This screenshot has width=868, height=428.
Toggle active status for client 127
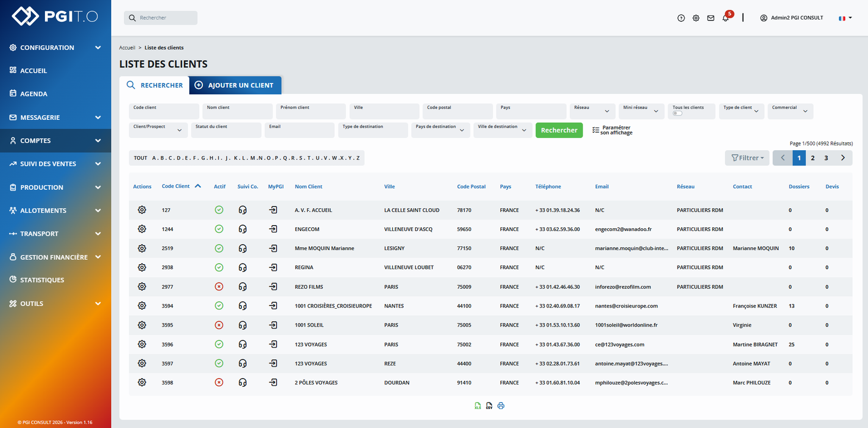click(x=219, y=210)
